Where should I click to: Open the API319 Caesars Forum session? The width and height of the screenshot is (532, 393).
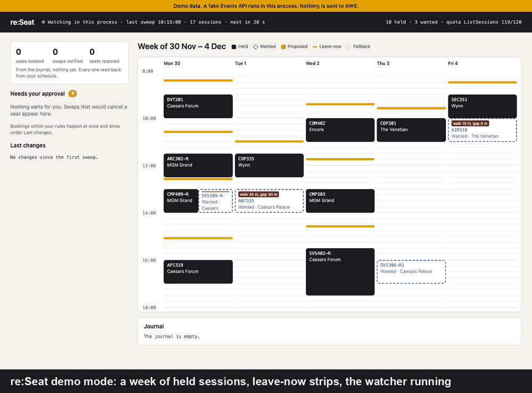coord(198,272)
